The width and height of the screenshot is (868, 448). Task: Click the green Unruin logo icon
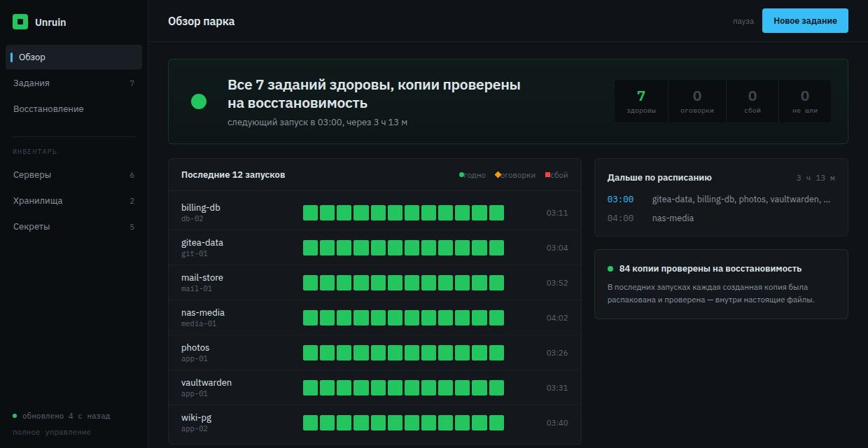coord(20,22)
